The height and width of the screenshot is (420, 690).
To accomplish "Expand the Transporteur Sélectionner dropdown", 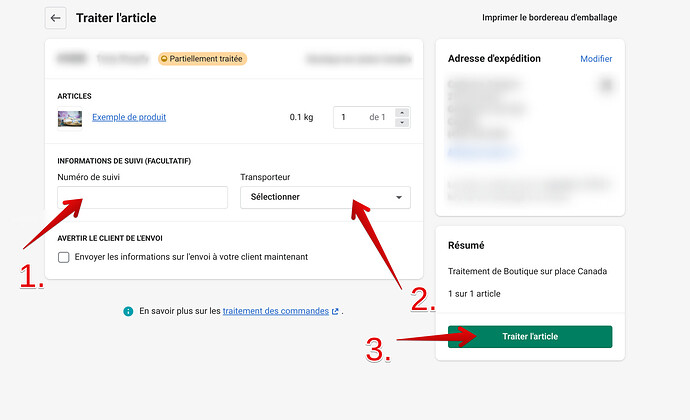I will point(325,197).
